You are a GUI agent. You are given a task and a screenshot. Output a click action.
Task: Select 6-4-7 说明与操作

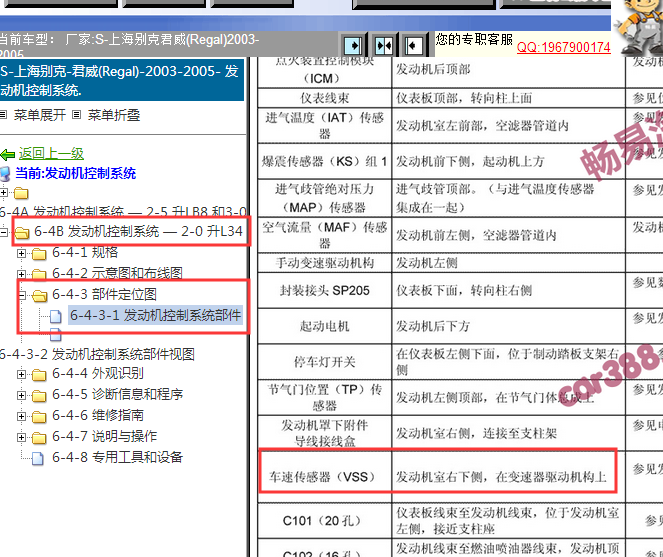(x=104, y=436)
